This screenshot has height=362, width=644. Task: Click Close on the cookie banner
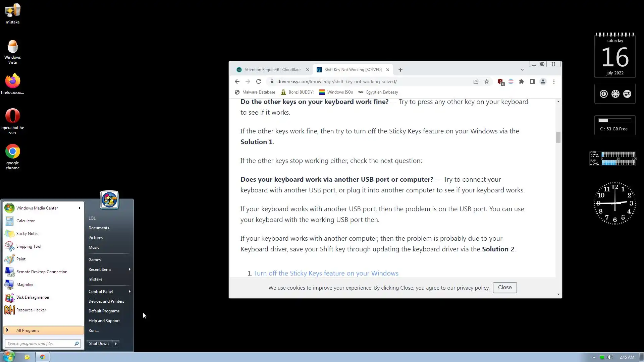(x=504, y=288)
